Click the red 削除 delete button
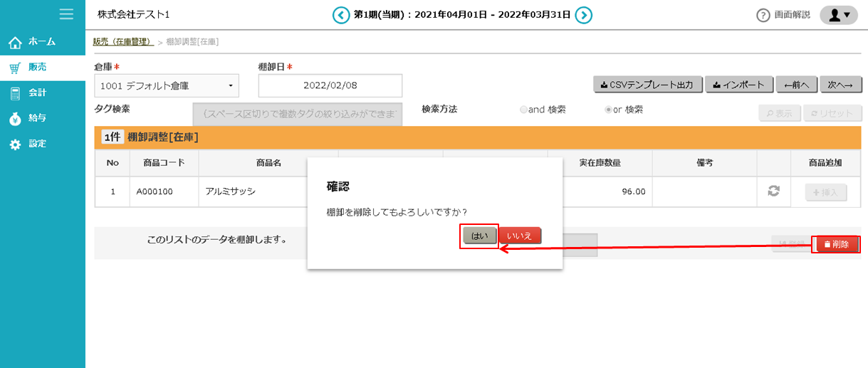This screenshot has height=368, width=868. coord(835,244)
